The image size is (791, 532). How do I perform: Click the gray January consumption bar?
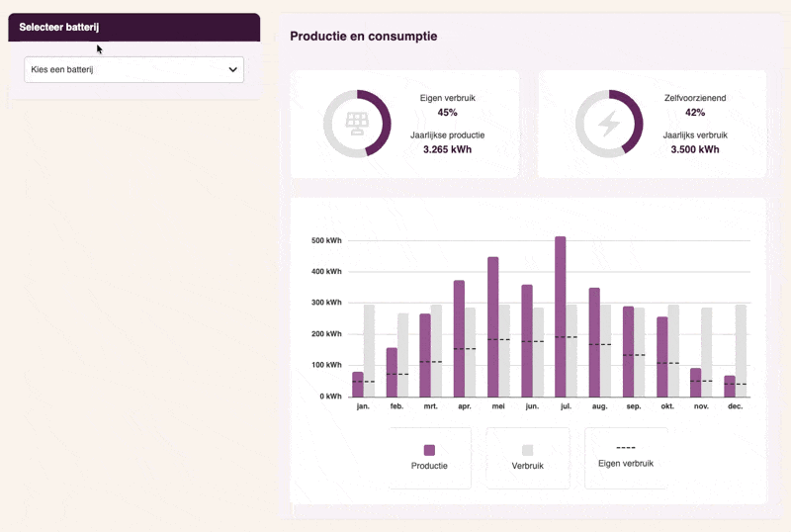coord(369,351)
